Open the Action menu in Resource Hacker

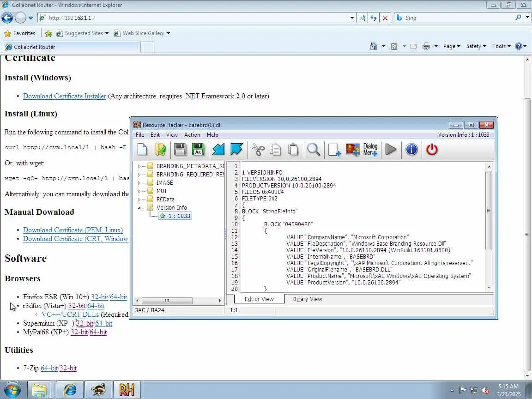click(192, 135)
